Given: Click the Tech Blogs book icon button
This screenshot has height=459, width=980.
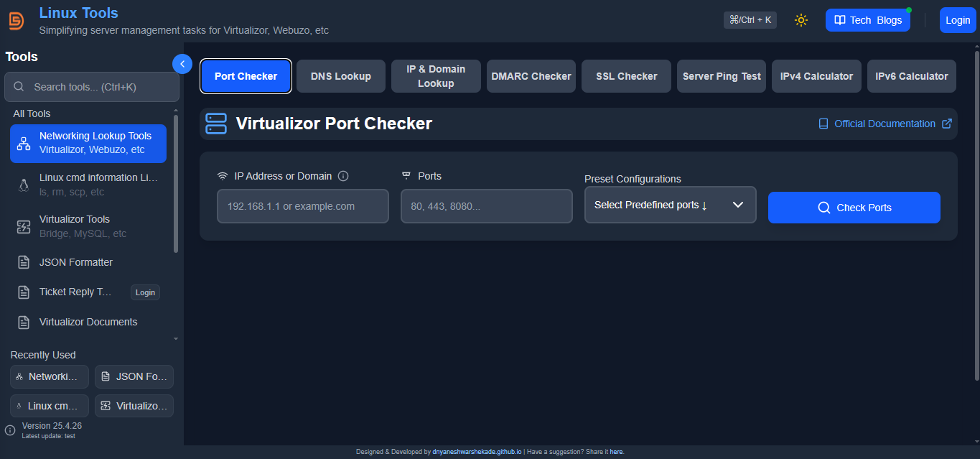Looking at the screenshot, I should pos(867,20).
